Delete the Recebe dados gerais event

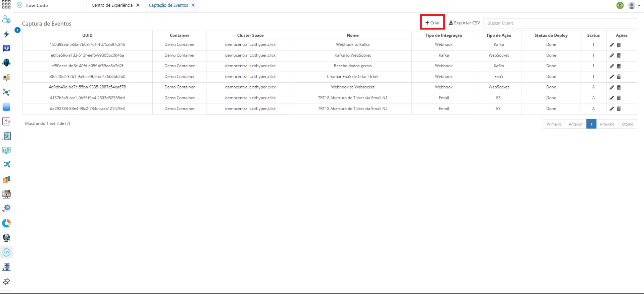(619, 66)
